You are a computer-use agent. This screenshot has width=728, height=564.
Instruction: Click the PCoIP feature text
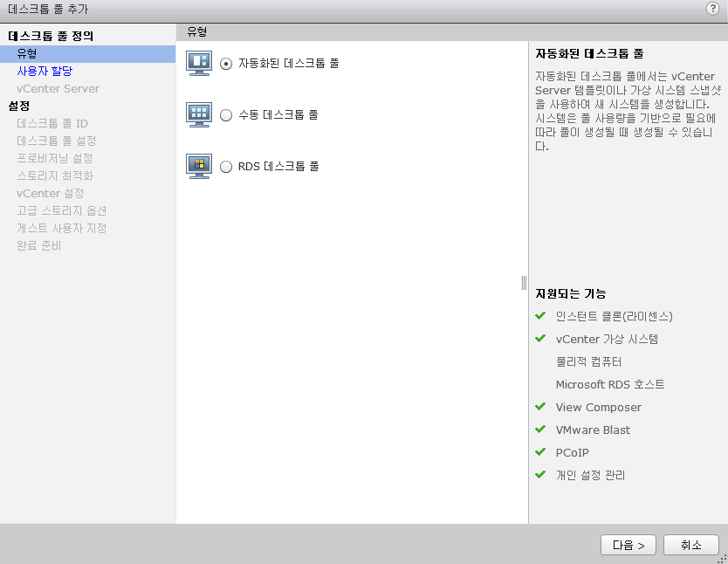(572, 452)
